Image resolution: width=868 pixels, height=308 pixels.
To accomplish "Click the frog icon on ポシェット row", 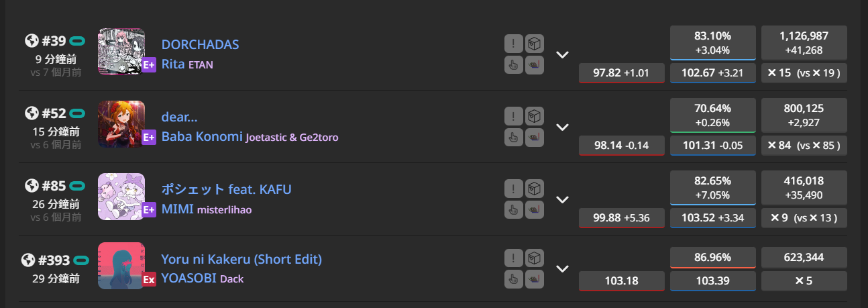I will [x=535, y=209].
